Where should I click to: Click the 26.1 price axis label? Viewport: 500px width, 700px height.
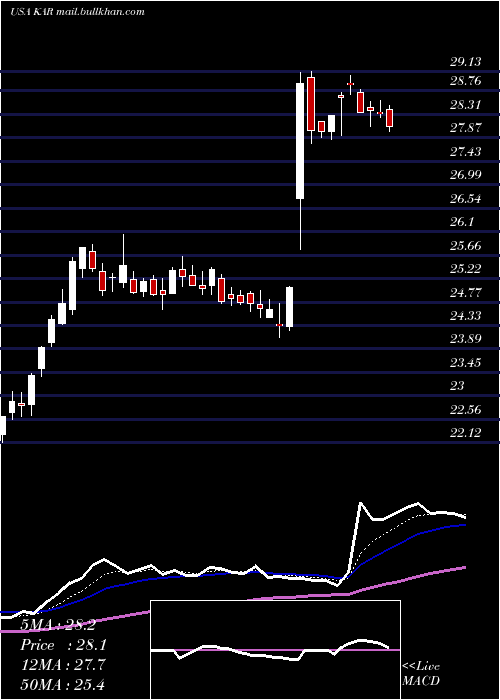(462, 222)
